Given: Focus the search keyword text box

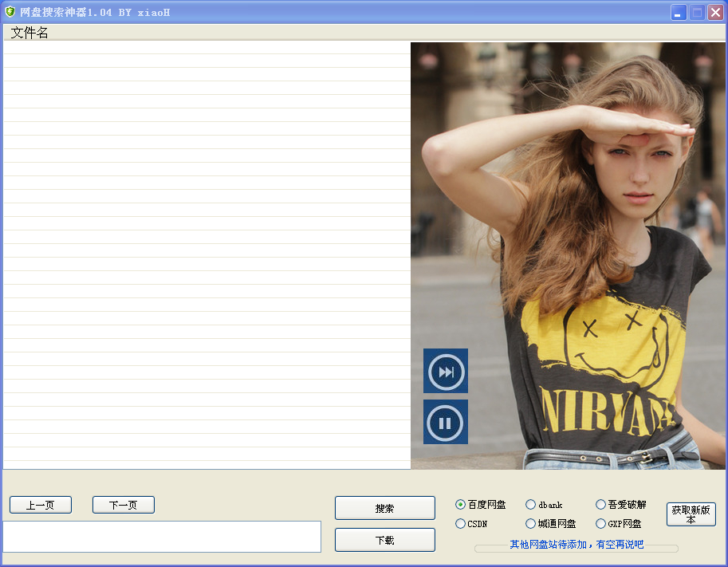Looking at the screenshot, I should (x=162, y=537).
